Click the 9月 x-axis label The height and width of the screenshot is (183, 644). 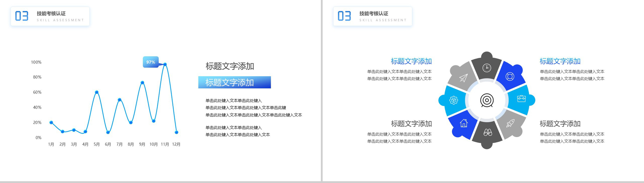[142, 144]
